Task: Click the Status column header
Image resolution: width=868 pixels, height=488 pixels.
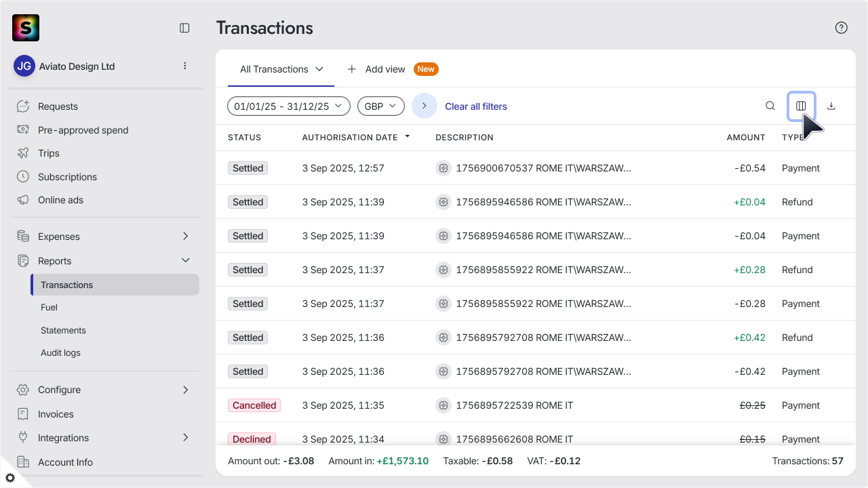Action: (244, 138)
